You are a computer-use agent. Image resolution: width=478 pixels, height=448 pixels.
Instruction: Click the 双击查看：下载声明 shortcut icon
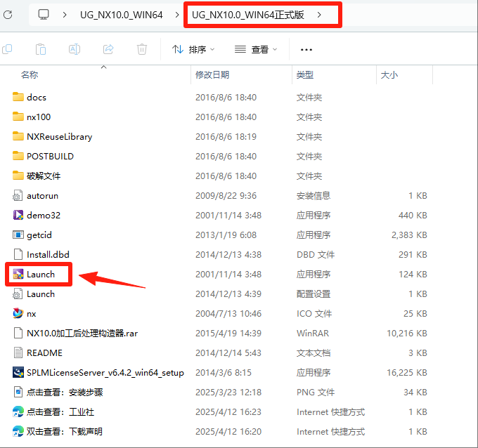coord(18,431)
